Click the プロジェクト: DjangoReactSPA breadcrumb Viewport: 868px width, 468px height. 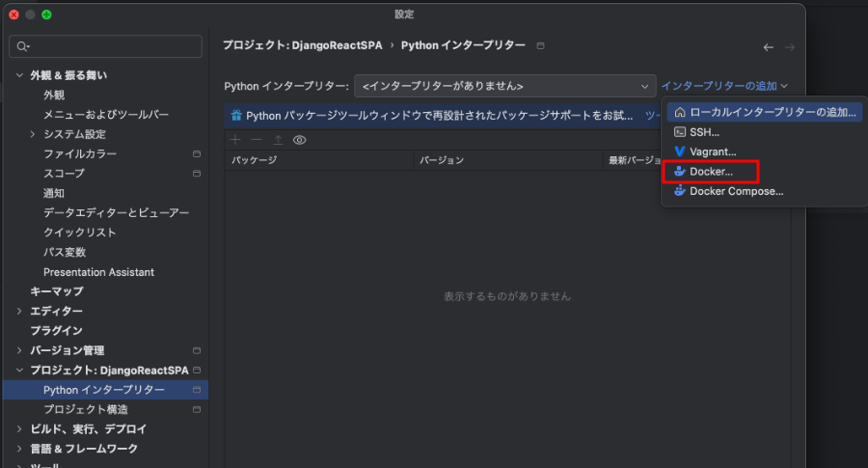pyautogui.click(x=302, y=45)
